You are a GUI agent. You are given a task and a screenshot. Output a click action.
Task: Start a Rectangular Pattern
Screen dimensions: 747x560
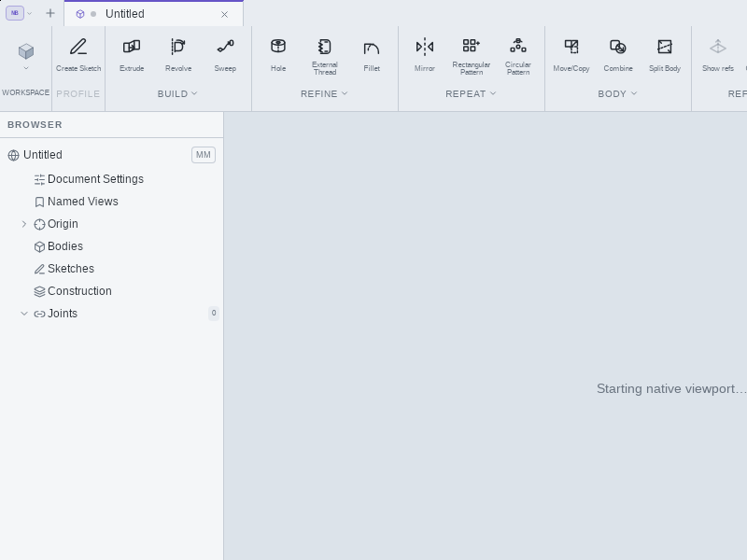[472, 56]
